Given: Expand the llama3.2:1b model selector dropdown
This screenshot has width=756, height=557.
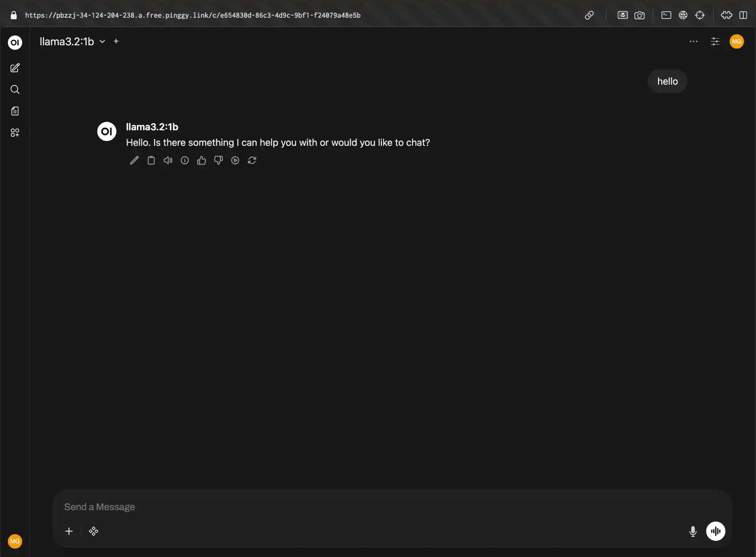Looking at the screenshot, I should click(102, 41).
